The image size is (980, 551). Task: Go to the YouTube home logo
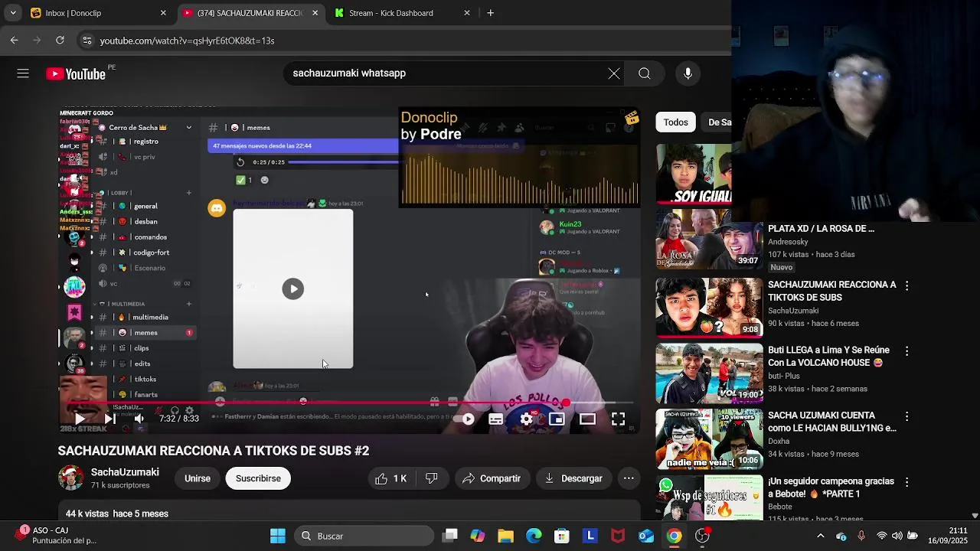75,73
